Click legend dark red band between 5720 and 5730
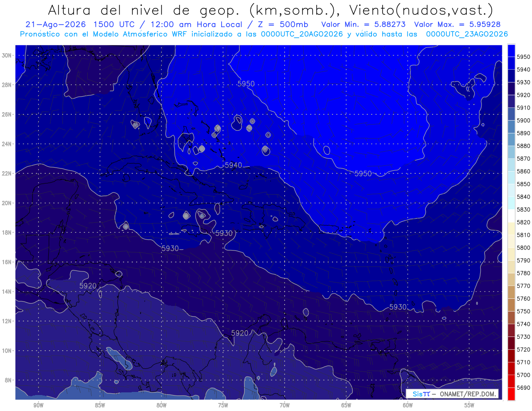Image resolution: width=532 pixels, height=411 pixels. tap(511, 343)
